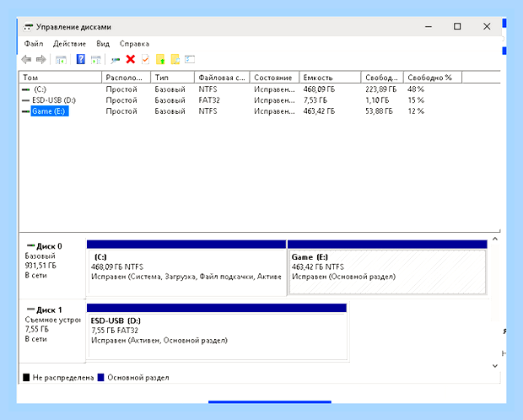Click the Диск 1 disk label
This screenshot has width=523, height=420.
[49, 310]
